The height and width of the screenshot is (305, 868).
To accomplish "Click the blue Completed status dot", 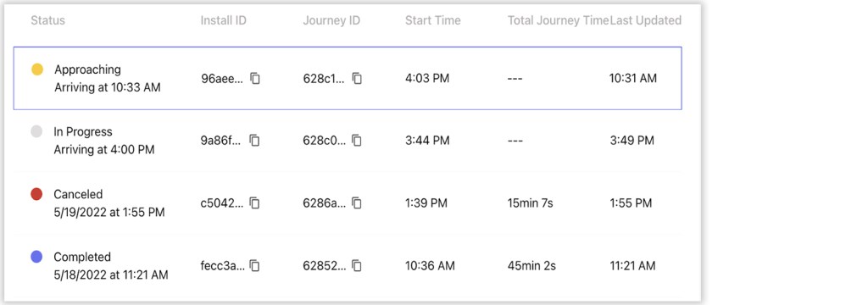I will pos(36,257).
